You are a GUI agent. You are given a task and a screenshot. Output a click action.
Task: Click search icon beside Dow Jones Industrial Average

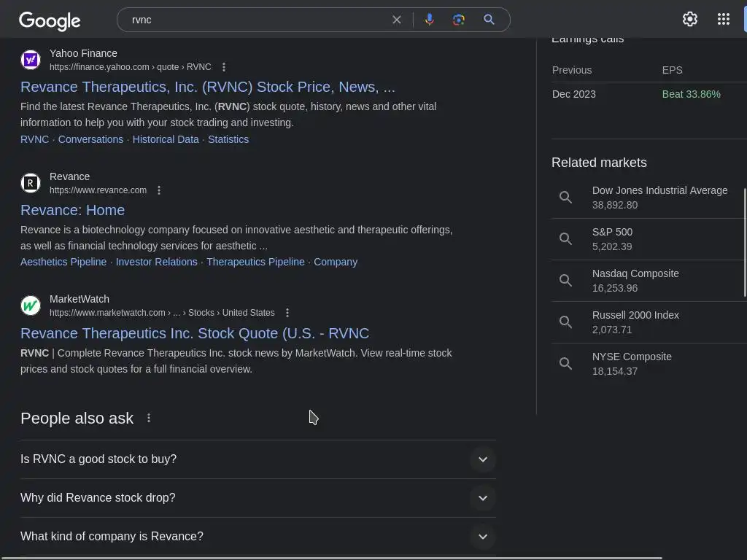pyautogui.click(x=565, y=197)
